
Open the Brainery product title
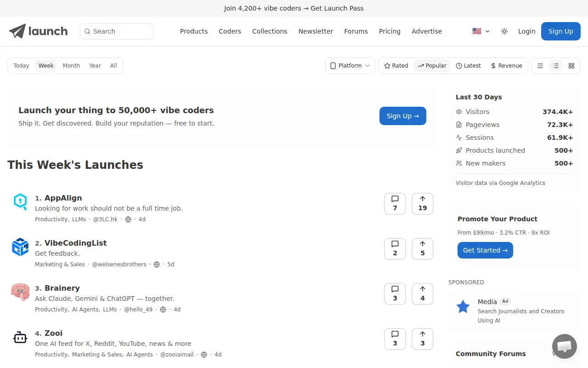coord(62,288)
